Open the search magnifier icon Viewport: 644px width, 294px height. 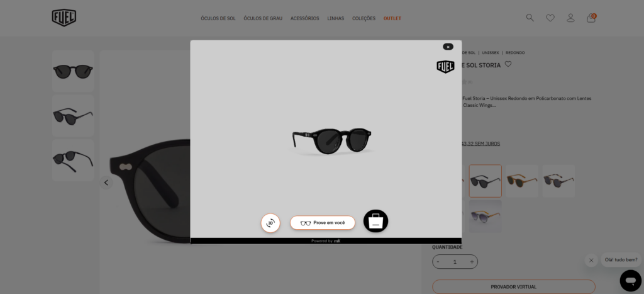530,18
